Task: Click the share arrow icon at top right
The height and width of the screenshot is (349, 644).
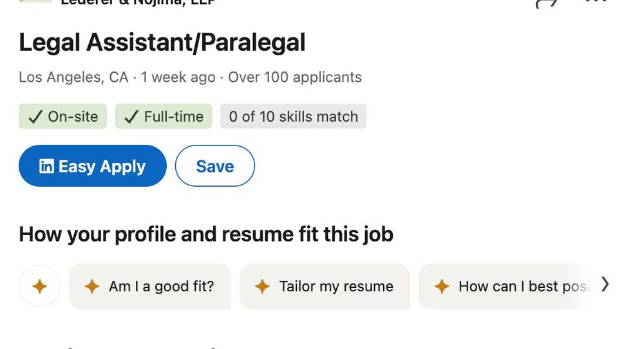Action: point(546,3)
